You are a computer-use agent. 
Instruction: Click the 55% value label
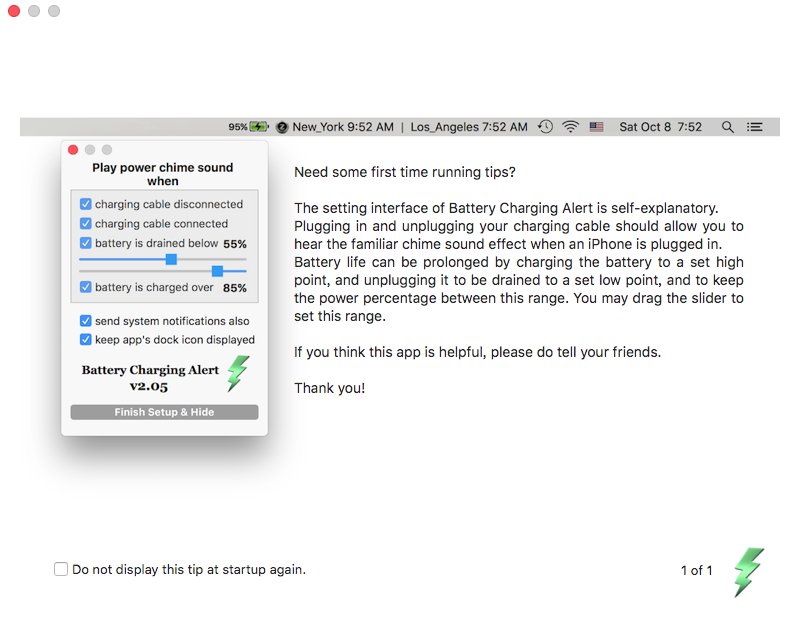235,244
